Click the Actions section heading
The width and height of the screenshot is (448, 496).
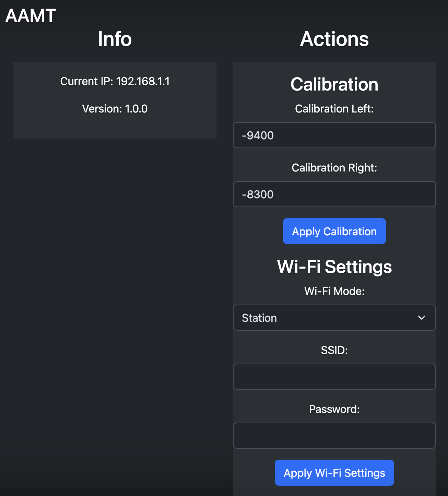334,39
